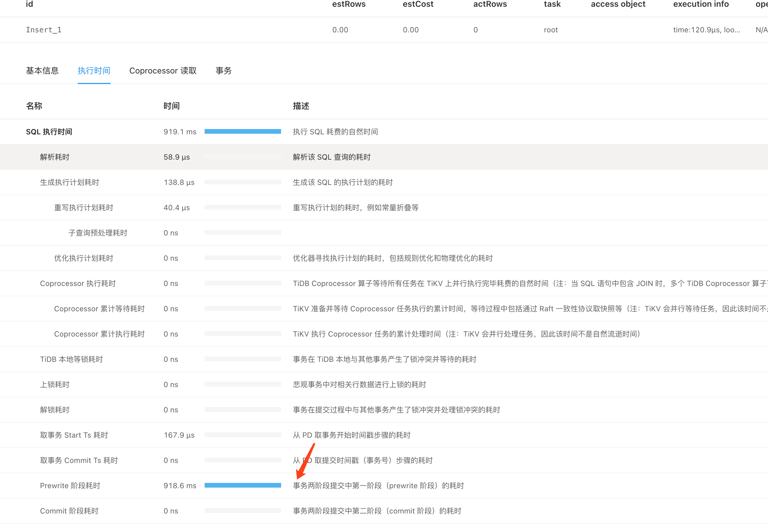Click the 描述 column header
Viewport: 768px width, 532px height.
click(x=301, y=106)
